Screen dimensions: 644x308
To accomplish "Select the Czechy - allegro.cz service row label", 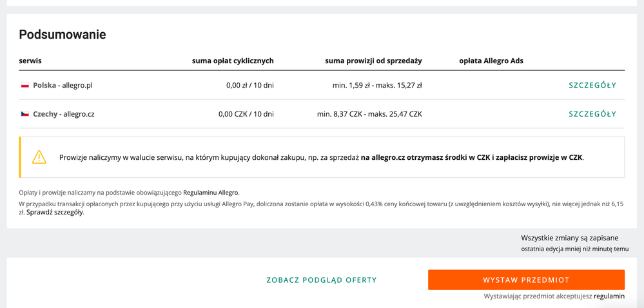I will point(64,114).
